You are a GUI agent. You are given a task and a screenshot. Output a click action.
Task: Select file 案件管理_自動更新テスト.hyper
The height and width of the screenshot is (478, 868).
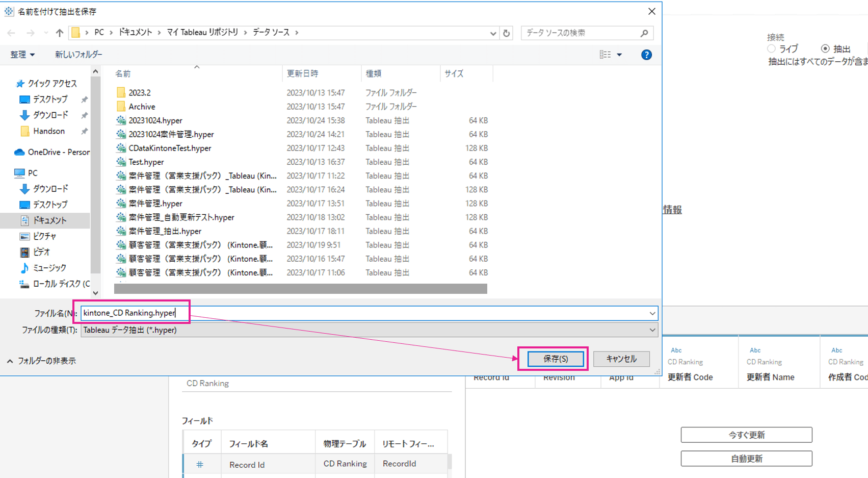click(175, 217)
